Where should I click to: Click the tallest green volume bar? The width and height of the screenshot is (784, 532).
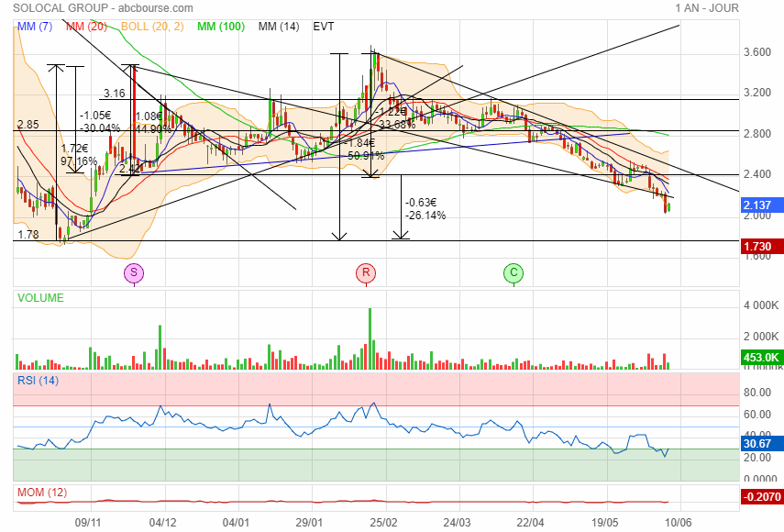[x=370, y=339]
